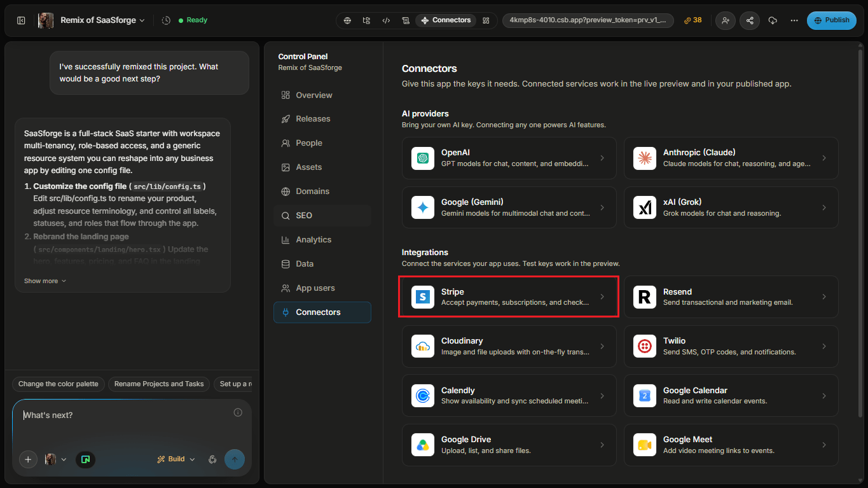The height and width of the screenshot is (488, 868).
Task: Expand the Remix of SaaSforge project dropdown
Action: point(102,20)
